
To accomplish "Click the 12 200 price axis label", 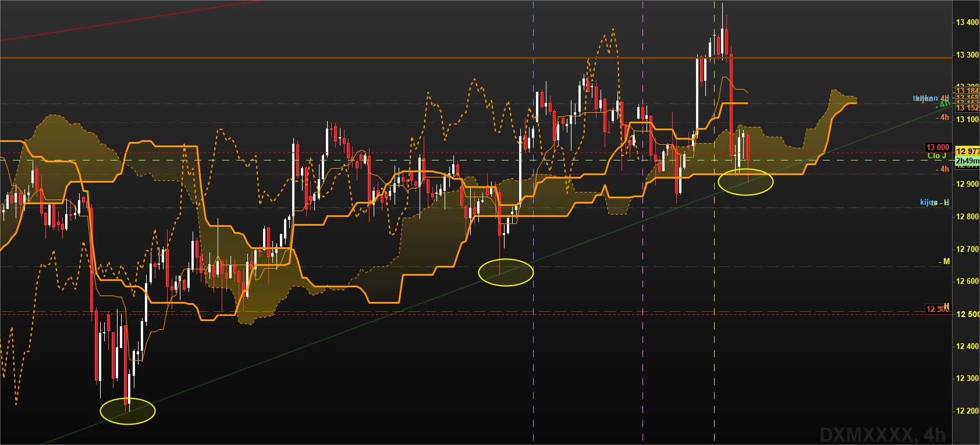I will click(967, 411).
